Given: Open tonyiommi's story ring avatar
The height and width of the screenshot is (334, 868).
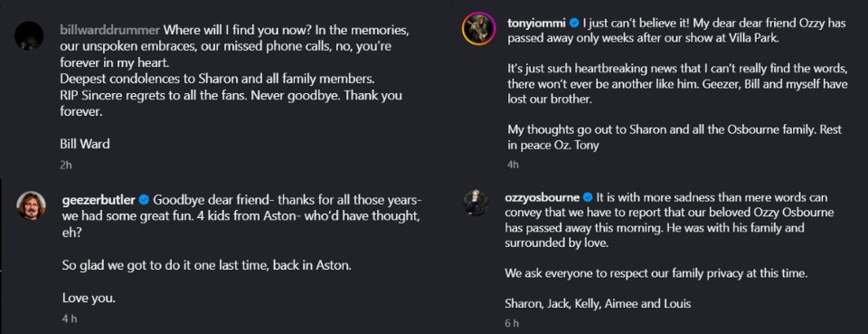Looking at the screenshot, I should [x=478, y=28].
